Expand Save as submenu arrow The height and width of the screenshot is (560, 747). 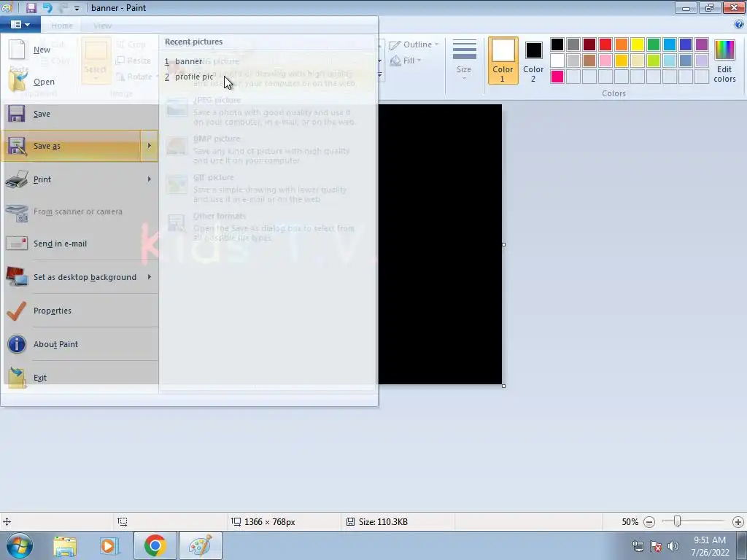click(149, 146)
